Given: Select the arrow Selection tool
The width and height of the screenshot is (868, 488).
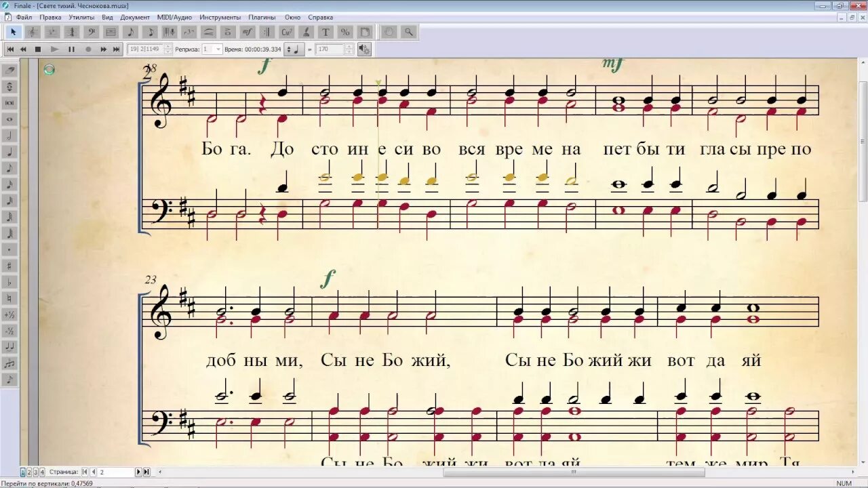Looking at the screenshot, I should [x=13, y=32].
